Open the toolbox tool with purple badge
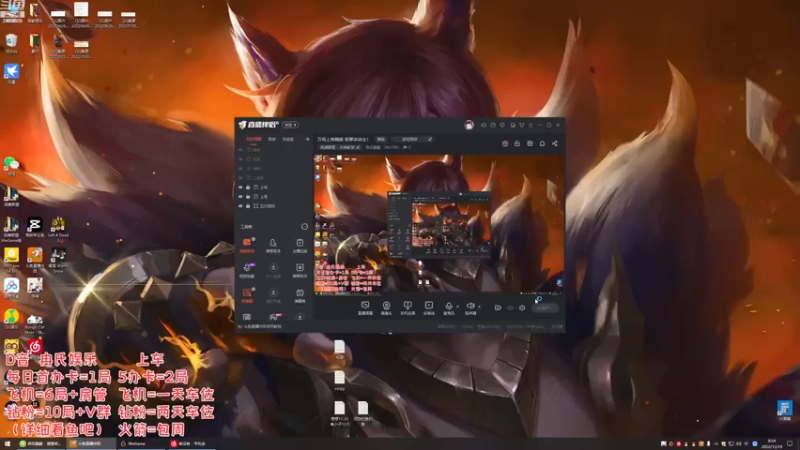 point(247,269)
